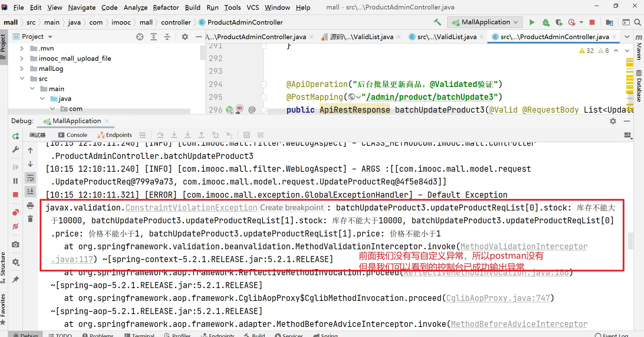The width and height of the screenshot is (644, 337).
Task: Open the Evaluate Expression calculator icon
Action: [x=247, y=135]
